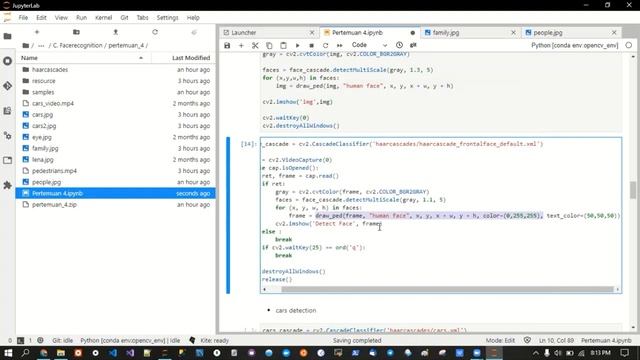Click the Git: idle status bar item
Image resolution: width=640 pixels, height=360 pixels.
pyautogui.click(x=62, y=340)
